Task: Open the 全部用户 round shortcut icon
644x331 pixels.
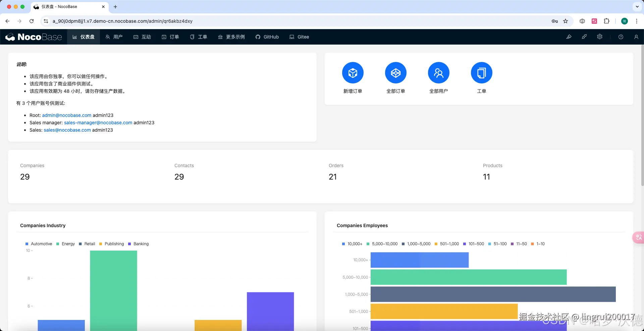Action: pos(438,73)
